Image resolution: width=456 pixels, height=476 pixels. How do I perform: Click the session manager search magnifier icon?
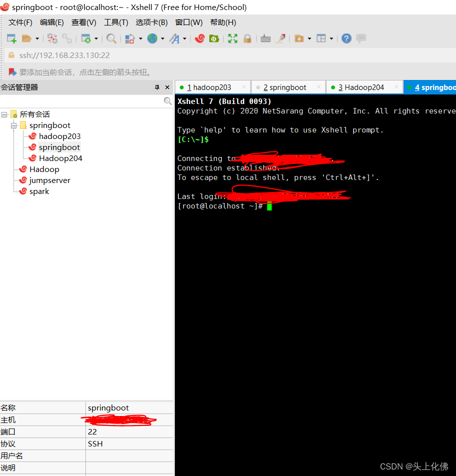point(168,101)
